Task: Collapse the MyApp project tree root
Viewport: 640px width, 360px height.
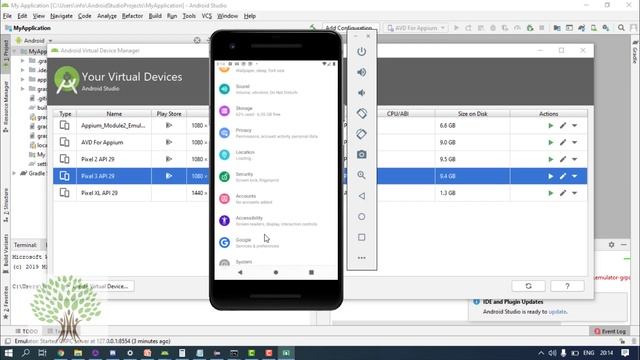Action: pos(14,51)
